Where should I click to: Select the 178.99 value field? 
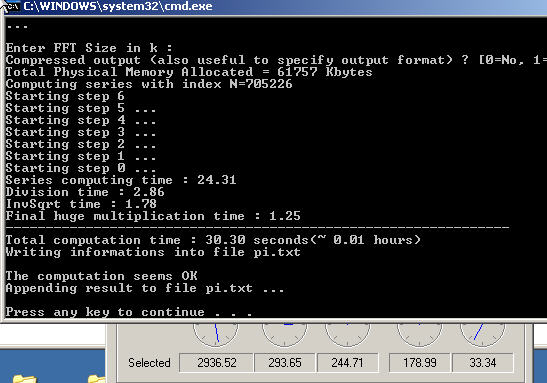coord(420,363)
